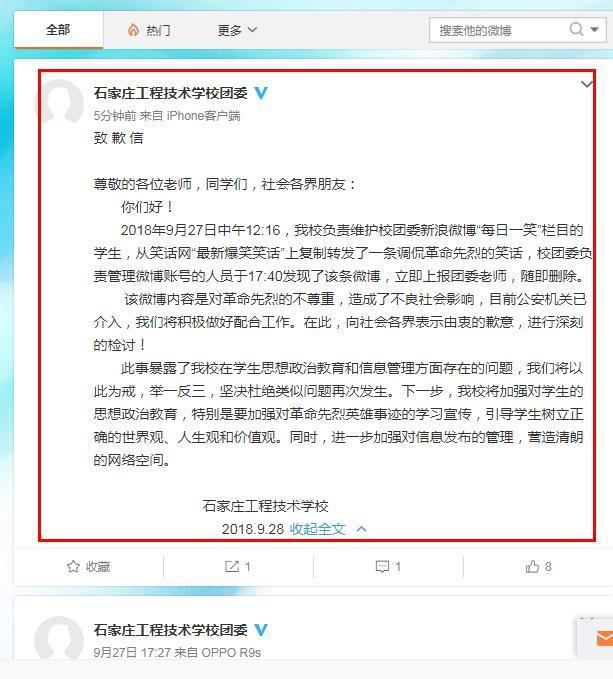The width and height of the screenshot is (613, 679).
Task: Click the repost icon with count 1
Action: (238, 566)
